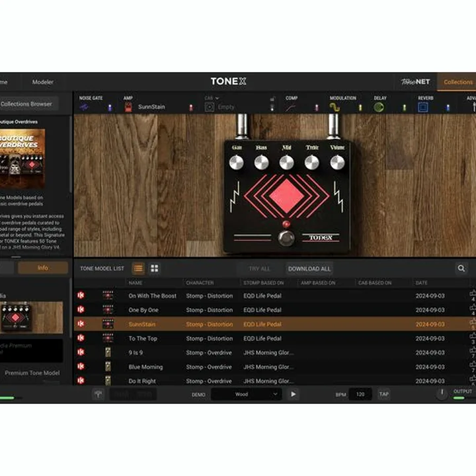
Task: Open the ToneNET tab
Action: point(415,82)
